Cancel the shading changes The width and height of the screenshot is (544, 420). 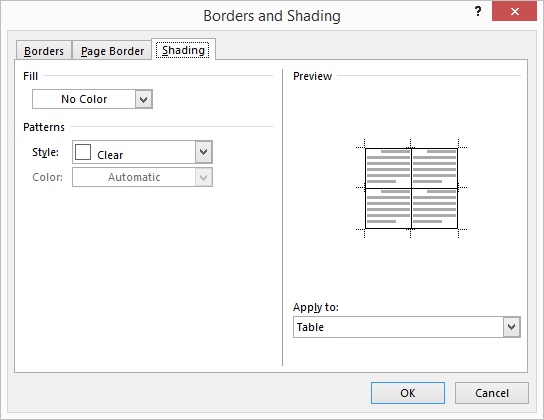(492, 393)
